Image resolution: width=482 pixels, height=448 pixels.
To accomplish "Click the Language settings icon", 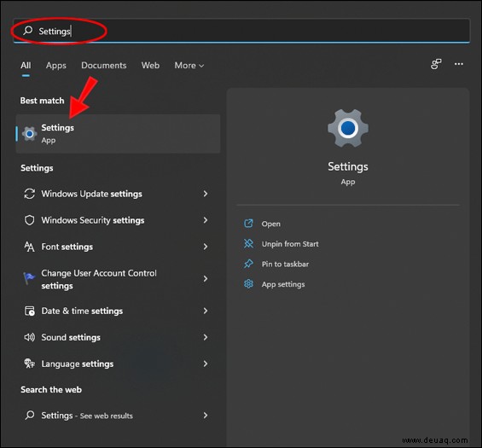I will pyautogui.click(x=30, y=364).
